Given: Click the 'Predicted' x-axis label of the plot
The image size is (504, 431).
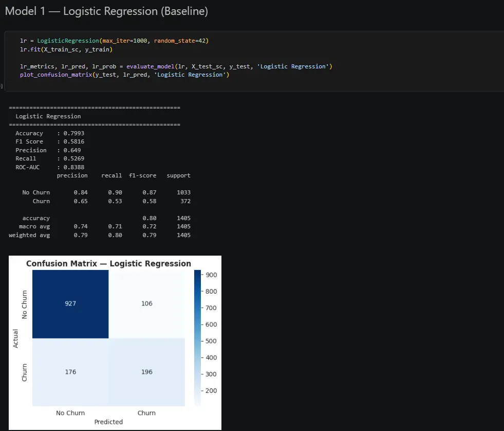Looking at the screenshot, I should (x=108, y=422).
